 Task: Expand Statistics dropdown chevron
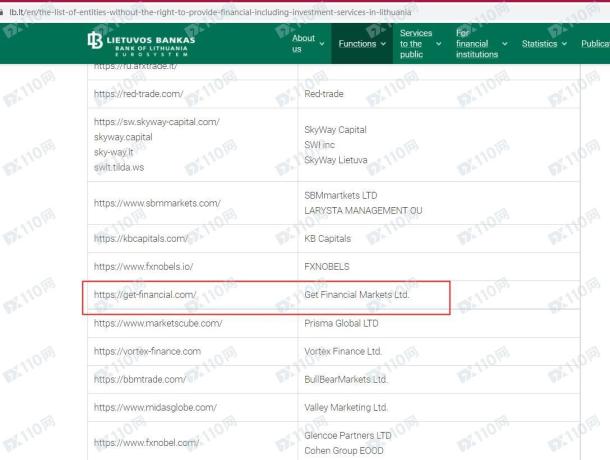tap(564, 44)
